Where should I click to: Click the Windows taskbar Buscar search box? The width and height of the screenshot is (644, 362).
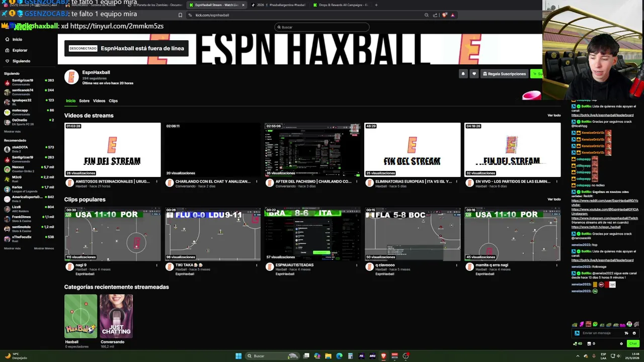272,356
